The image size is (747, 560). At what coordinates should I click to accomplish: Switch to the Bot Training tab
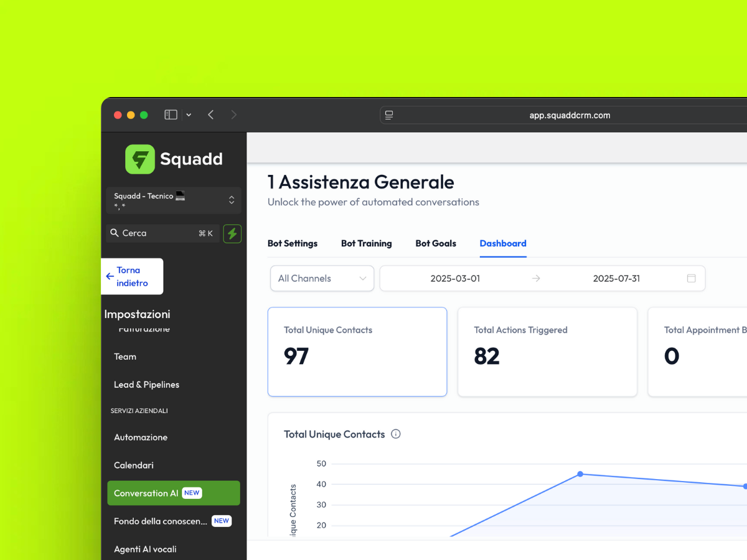point(367,243)
